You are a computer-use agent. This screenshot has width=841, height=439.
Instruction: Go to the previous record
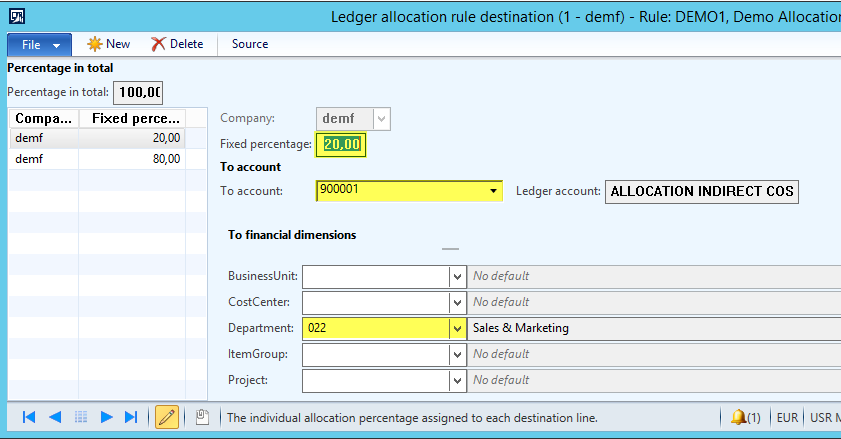[x=55, y=417]
